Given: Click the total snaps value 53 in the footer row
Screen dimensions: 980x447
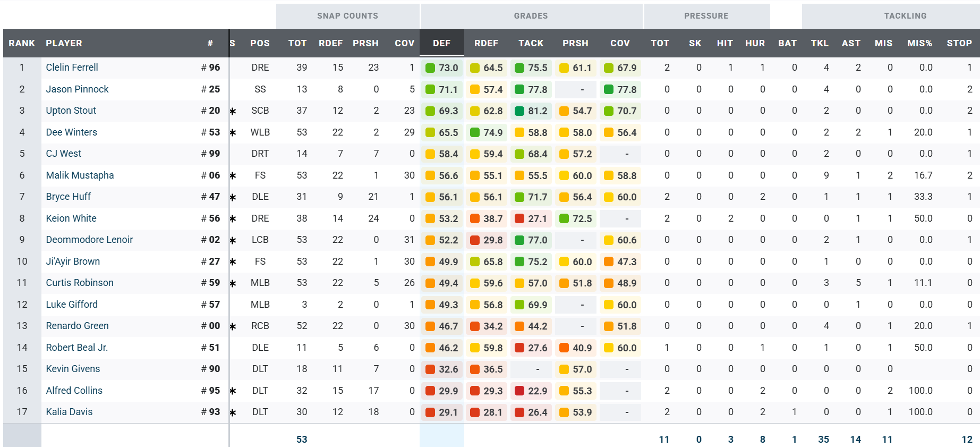Looking at the screenshot, I should click(302, 439).
